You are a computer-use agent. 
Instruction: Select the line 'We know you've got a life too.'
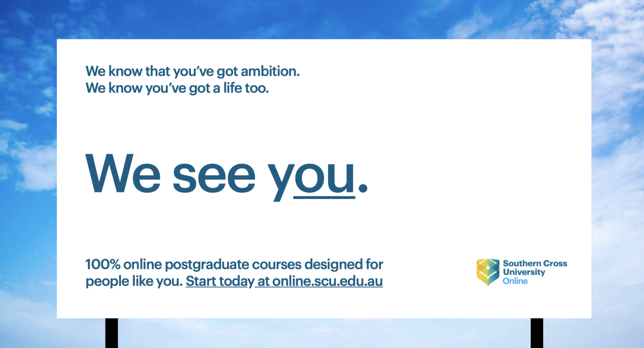tap(177, 88)
